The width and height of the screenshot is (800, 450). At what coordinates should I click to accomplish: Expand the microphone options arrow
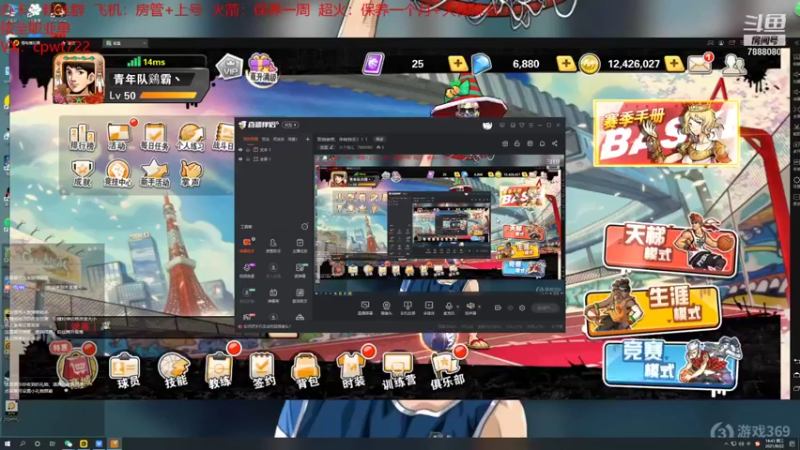(457, 307)
